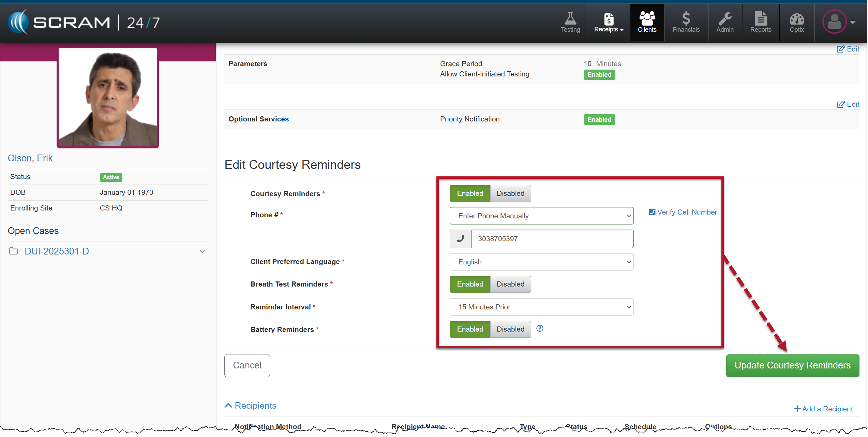
Task: Toggle Verify Cell Number checkbox
Action: click(x=652, y=212)
